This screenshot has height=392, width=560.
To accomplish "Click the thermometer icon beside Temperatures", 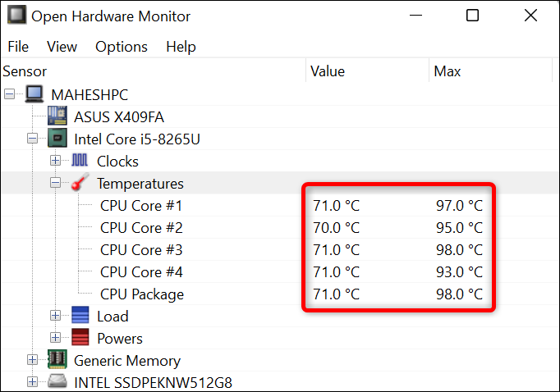I will click(x=80, y=184).
